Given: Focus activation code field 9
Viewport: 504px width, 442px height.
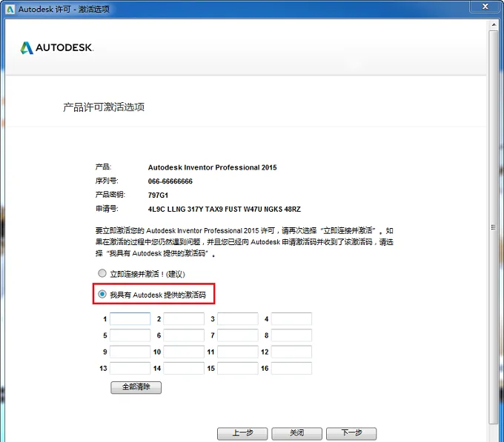Looking at the screenshot, I should [130, 352].
